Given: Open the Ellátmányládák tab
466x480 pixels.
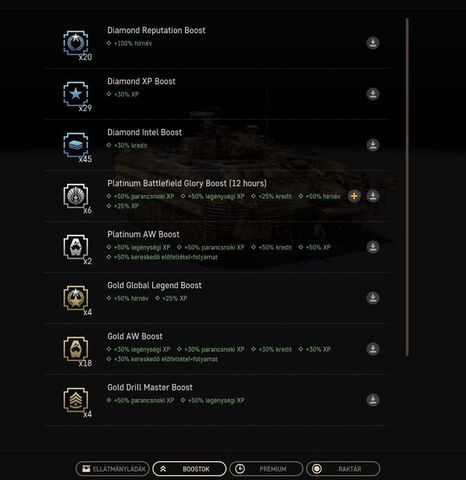Looking at the screenshot, I should [x=113, y=469].
